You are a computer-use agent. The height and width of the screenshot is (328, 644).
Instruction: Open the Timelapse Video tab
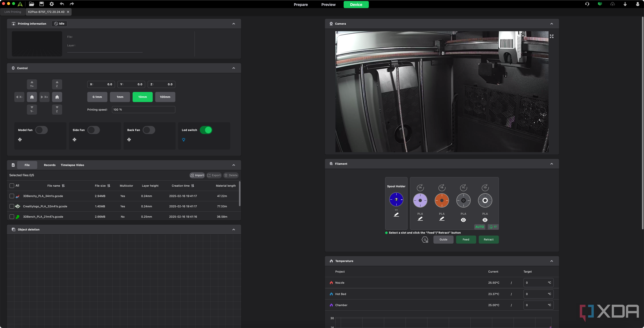click(x=72, y=165)
